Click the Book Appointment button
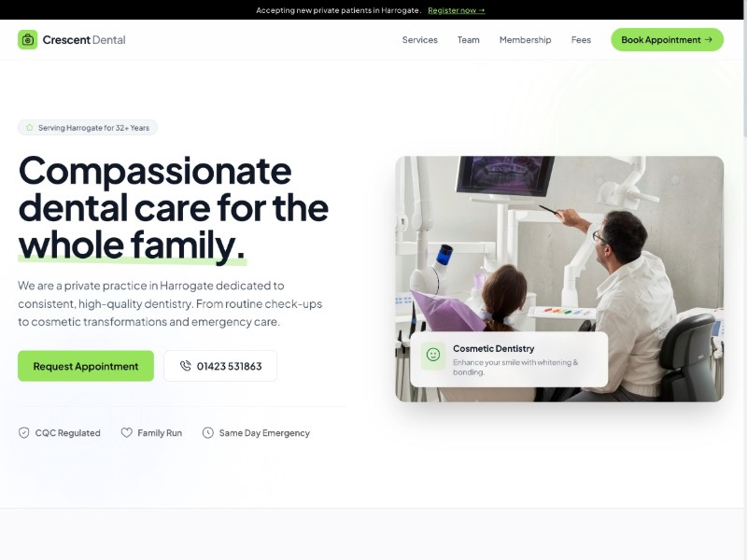Image resolution: width=747 pixels, height=560 pixels. pos(667,40)
